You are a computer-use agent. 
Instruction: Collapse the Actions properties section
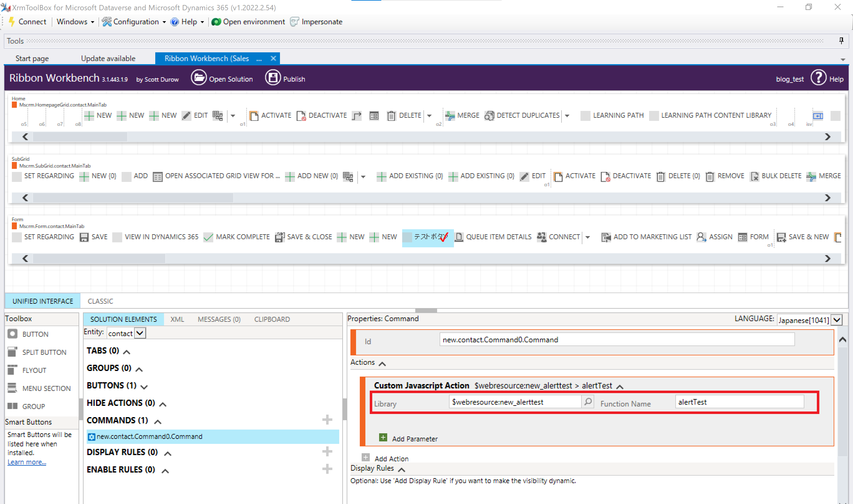pyautogui.click(x=382, y=364)
